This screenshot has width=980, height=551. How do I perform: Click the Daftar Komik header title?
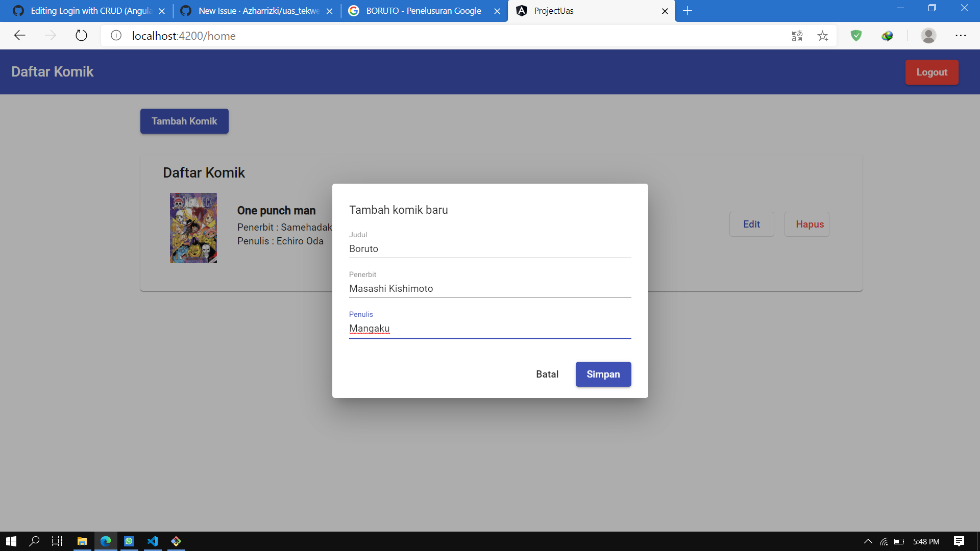coord(53,71)
